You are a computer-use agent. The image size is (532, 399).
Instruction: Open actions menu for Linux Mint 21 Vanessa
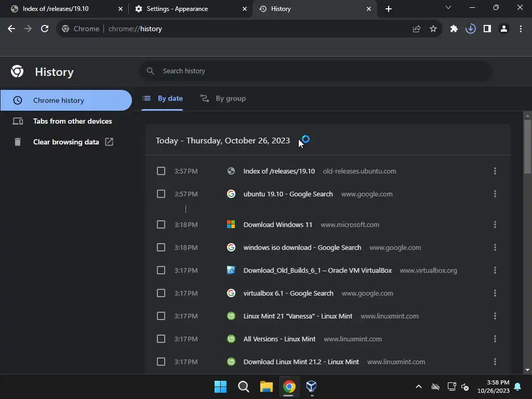click(x=495, y=316)
